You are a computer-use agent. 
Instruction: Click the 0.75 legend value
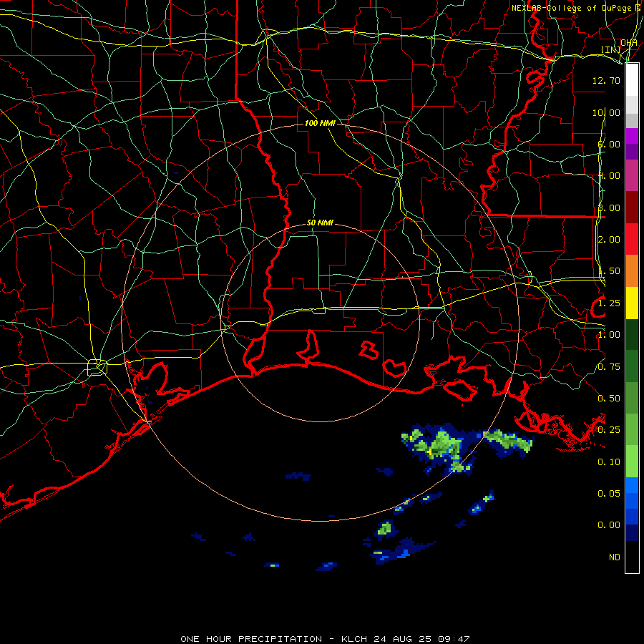click(x=609, y=367)
